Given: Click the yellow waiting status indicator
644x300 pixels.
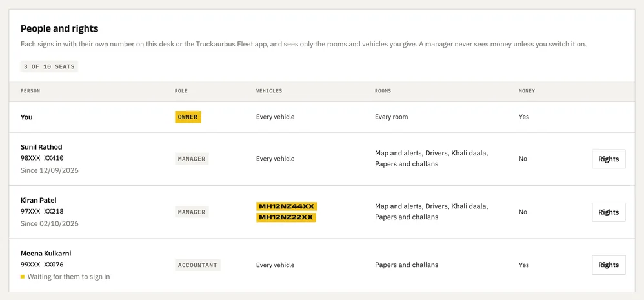Looking at the screenshot, I should click(x=23, y=277).
